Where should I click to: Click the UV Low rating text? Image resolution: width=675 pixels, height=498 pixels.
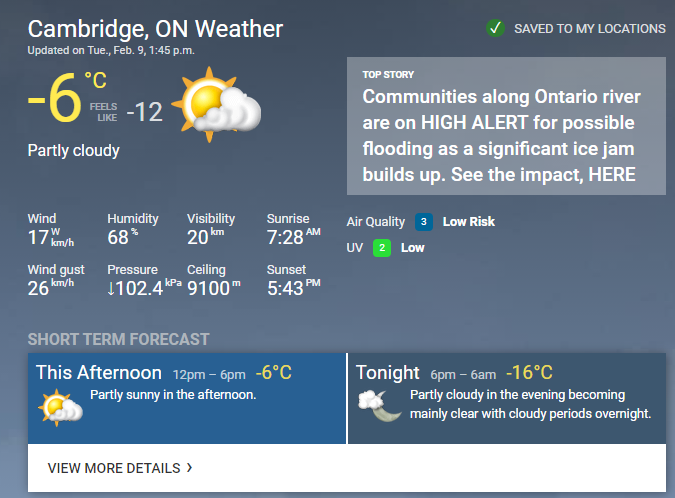[412, 248]
